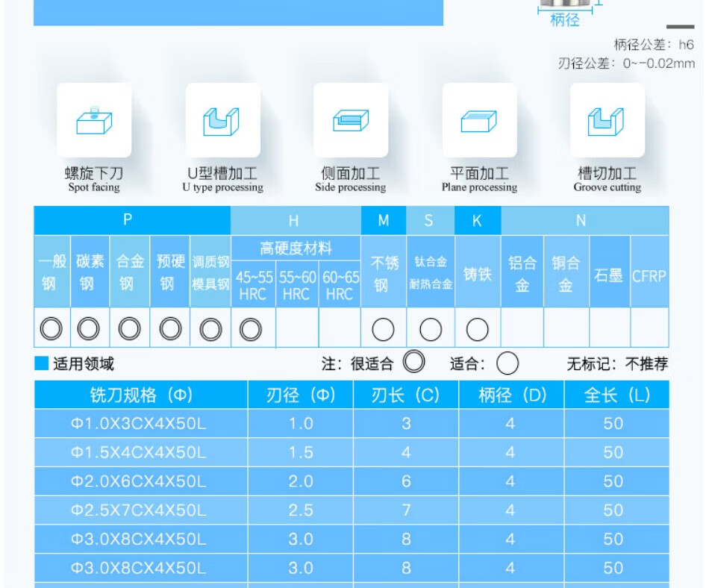
Task: Click the 刃径 value 1.5
Action: [301, 452]
